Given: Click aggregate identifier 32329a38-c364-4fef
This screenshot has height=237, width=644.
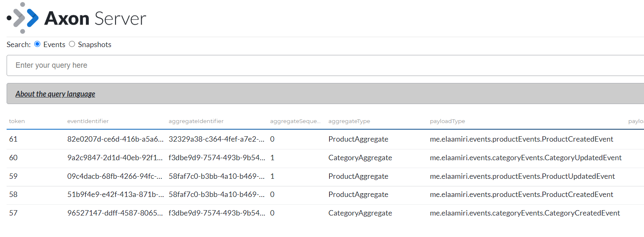Looking at the screenshot, I should click(217, 139).
